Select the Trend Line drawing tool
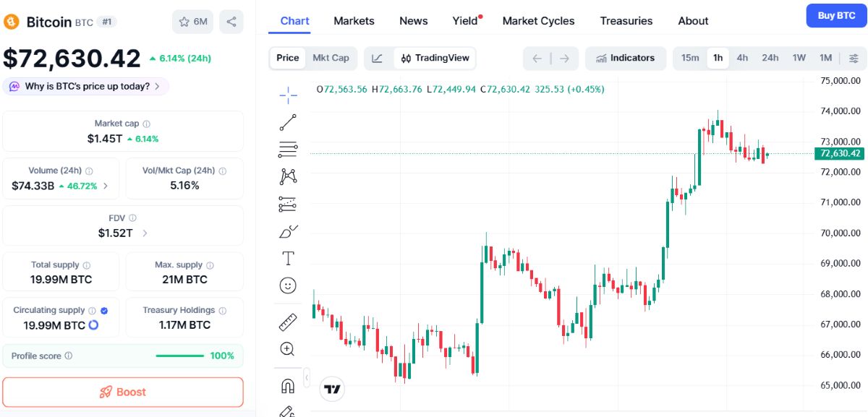 (x=287, y=121)
